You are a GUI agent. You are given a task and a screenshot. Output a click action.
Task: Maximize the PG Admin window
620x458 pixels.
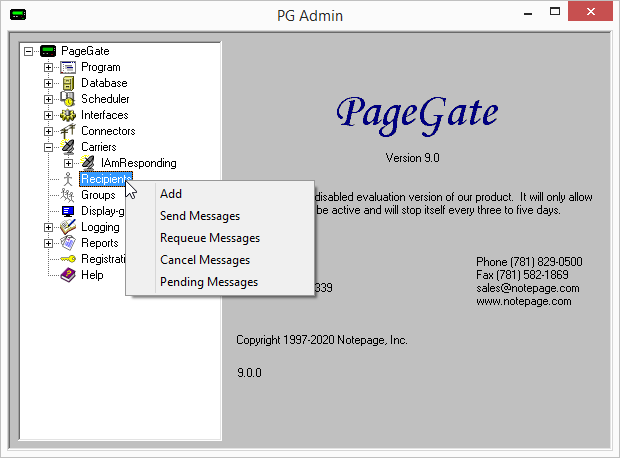click(x=555, y=11)
